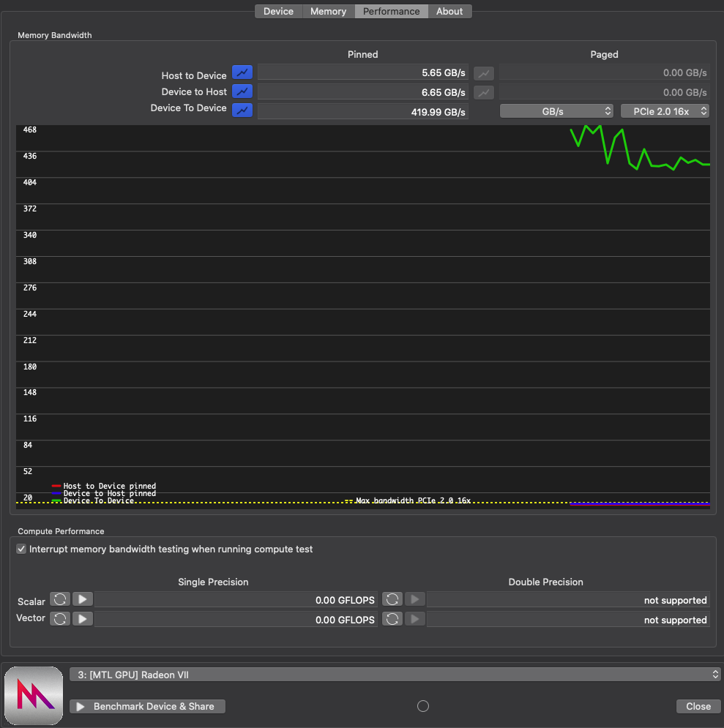724x728 pixels.
Task: Toggle Device to Host pinned graph
Action: (x=242, y=91)
